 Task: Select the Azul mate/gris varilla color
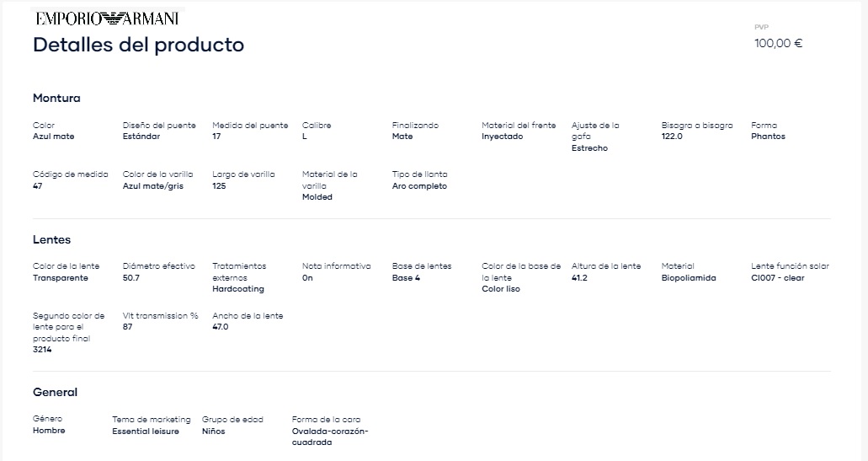click(152, 186)
